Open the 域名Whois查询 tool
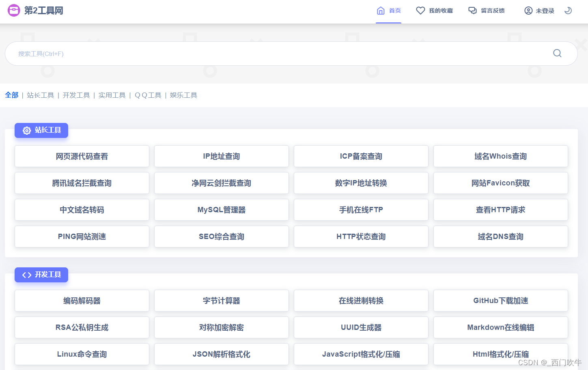 click(501, 156)
